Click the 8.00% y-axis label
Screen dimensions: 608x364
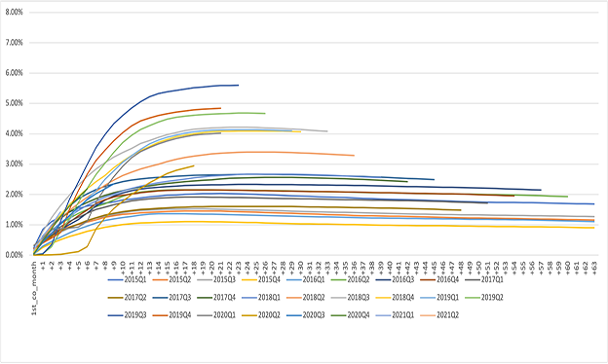(x=15, y=12)
